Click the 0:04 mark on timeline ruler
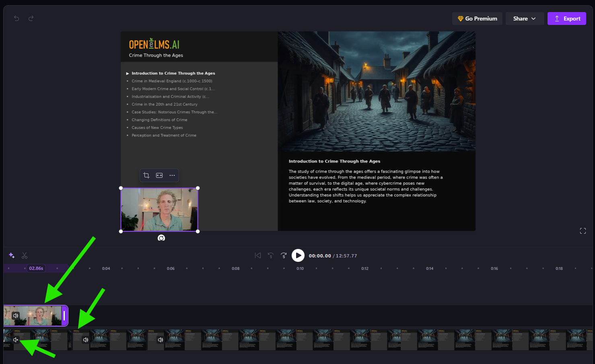This screenshot has width=595, height=364. (x=106, y=269)
